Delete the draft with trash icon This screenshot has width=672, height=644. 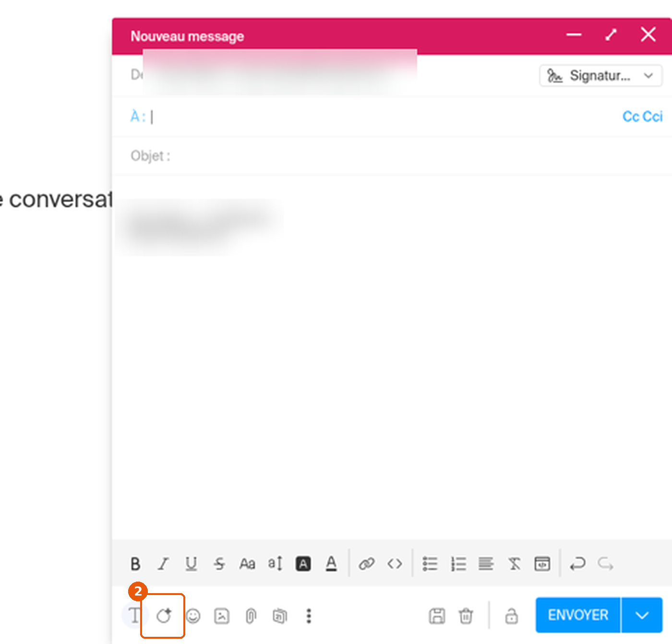pyautogui.click(x=466, y=616)
